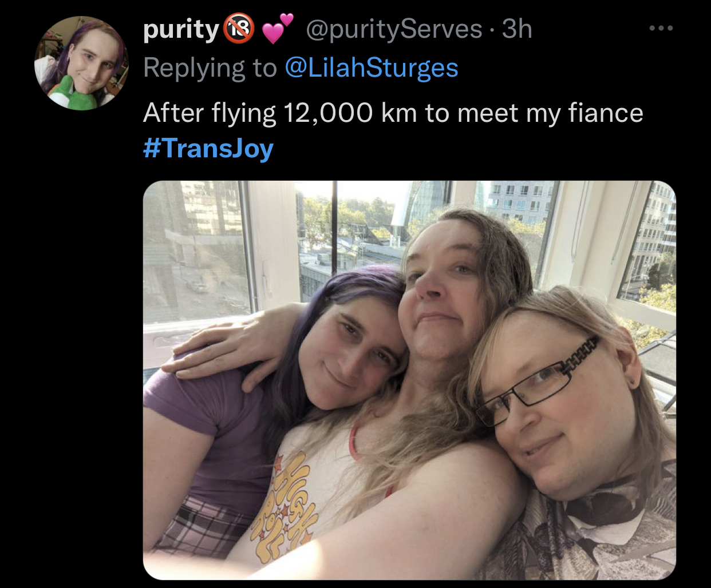This screenshot has width=711, height=588.
Task: Open the purity display name profile
Action: pyautogui.click(x=181, y=30)
